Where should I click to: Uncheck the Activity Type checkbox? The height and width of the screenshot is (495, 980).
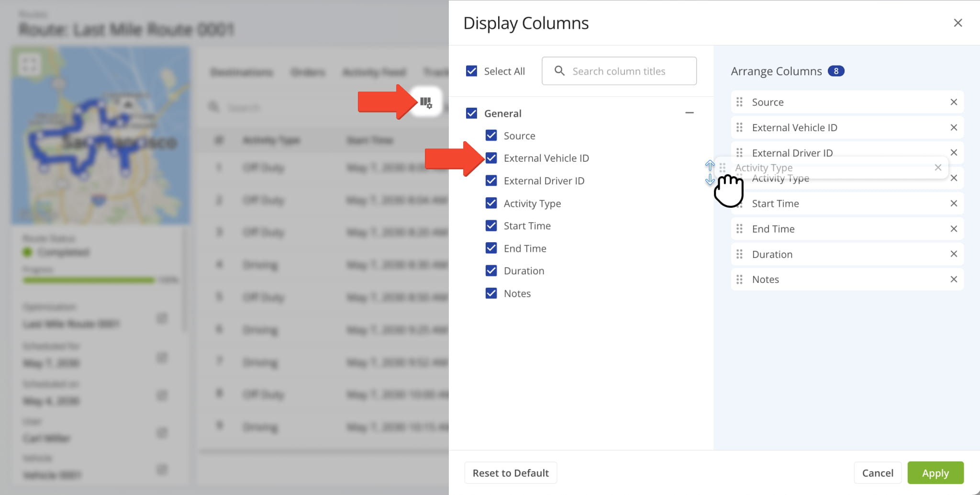(491, 203)
